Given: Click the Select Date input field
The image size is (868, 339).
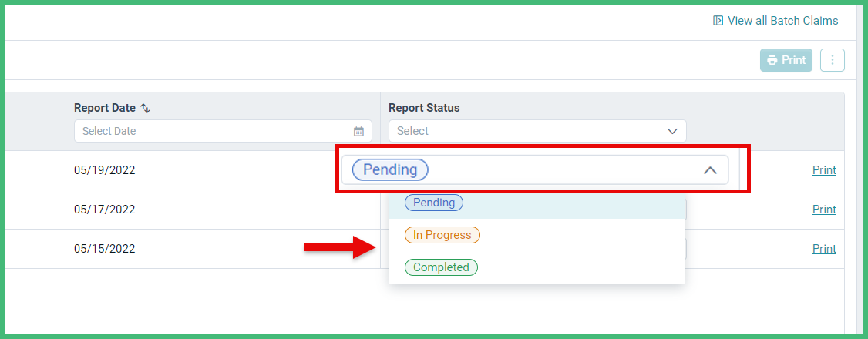Looking at the screenshot, I should coord(223,131).
